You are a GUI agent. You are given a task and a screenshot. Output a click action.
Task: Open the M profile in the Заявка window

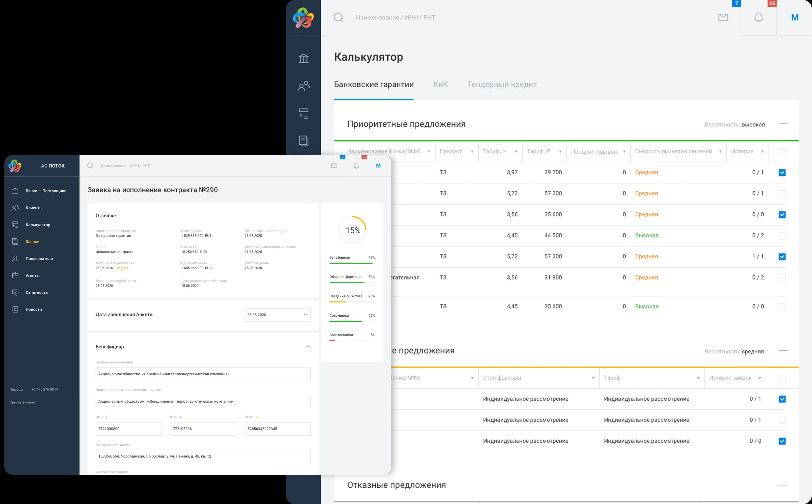click(378, 166)
